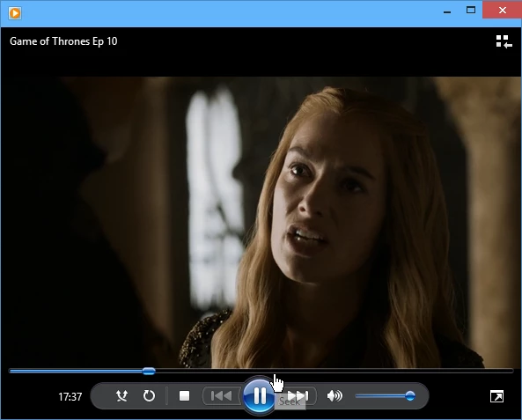Toggle repeat mode
This screenshot has height=420, width=522.
pos(149,396)
